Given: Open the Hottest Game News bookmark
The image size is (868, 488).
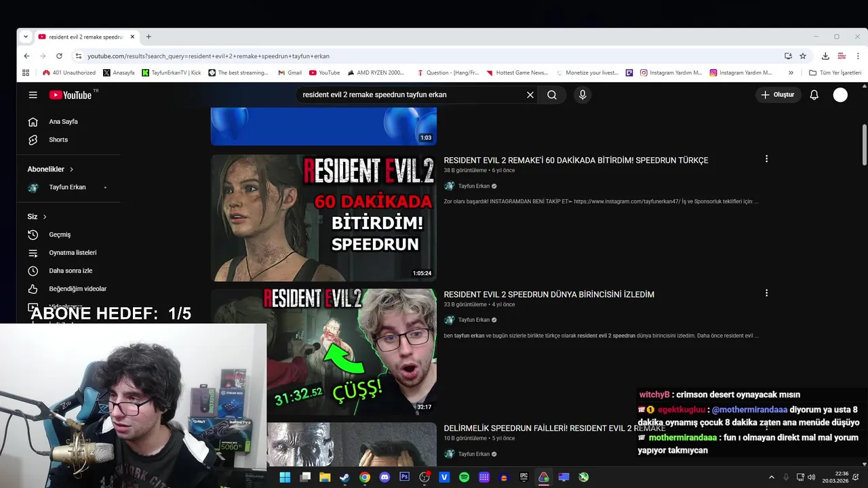Looking at the screenshot, I should (517, 73).
